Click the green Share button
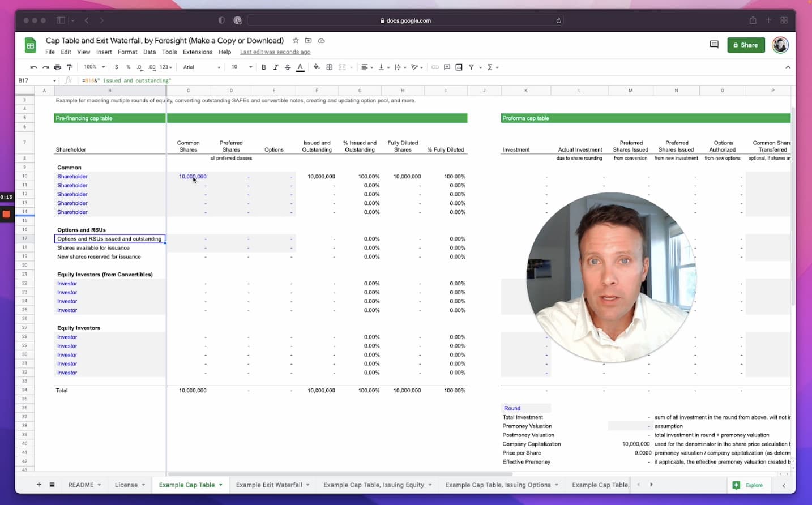 point(746,45)
